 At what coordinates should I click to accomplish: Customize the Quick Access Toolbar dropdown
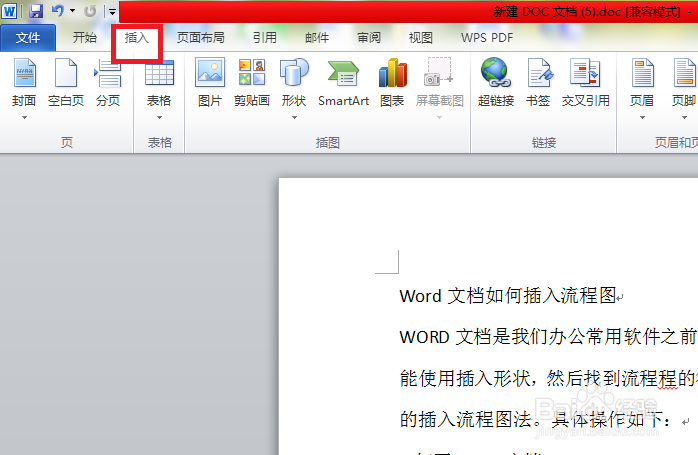coord(112,12)
